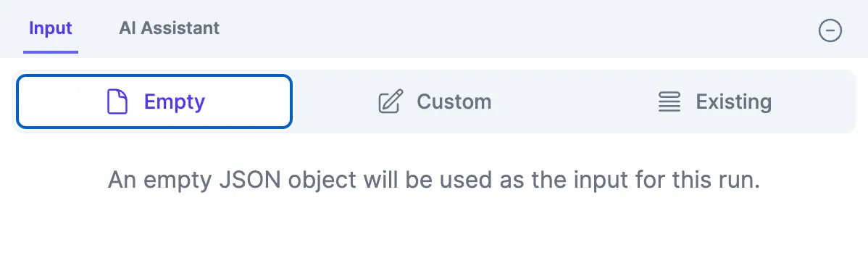Click the blank page icon beside Empty

click(117, 102)
